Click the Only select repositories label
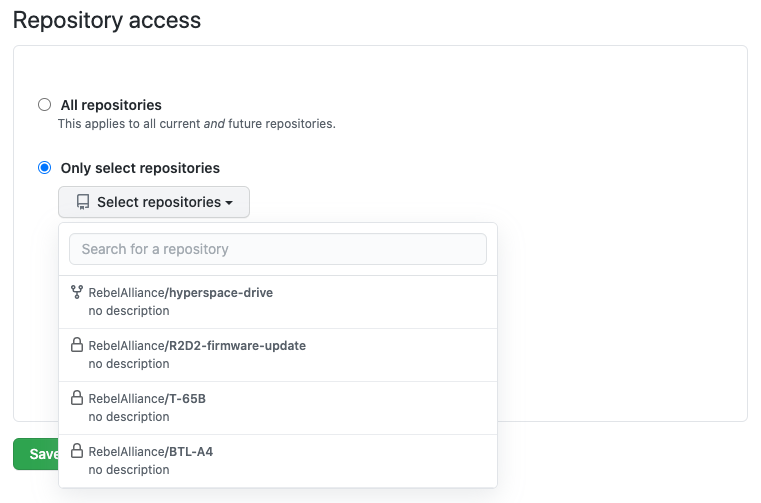761x503 pixels. [x=140, y=168]
